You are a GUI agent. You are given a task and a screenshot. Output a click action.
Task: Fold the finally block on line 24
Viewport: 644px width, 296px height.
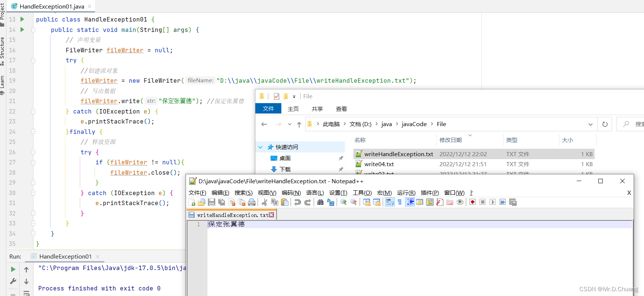click(33, 131)
